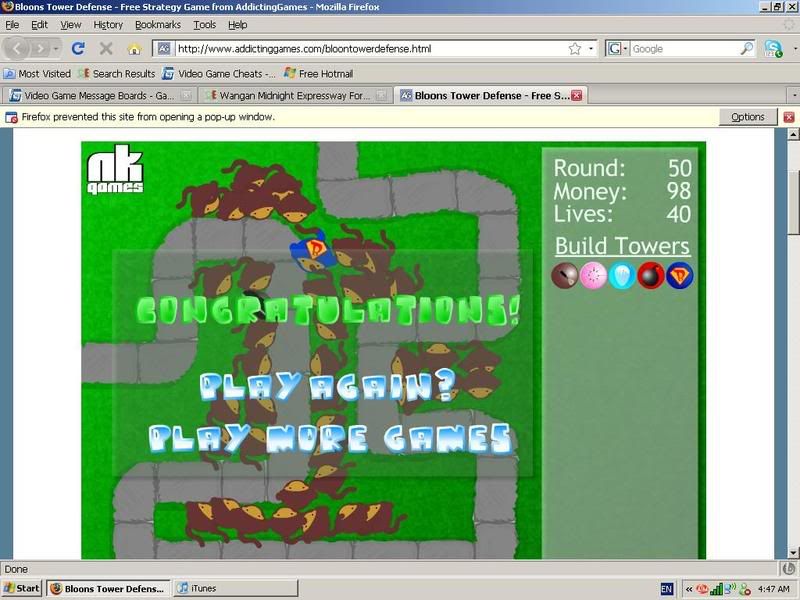Open the Video Game Cheats bookmark
Image resolution: width=800 pixels, height=600 pixels.
point(219,74)
